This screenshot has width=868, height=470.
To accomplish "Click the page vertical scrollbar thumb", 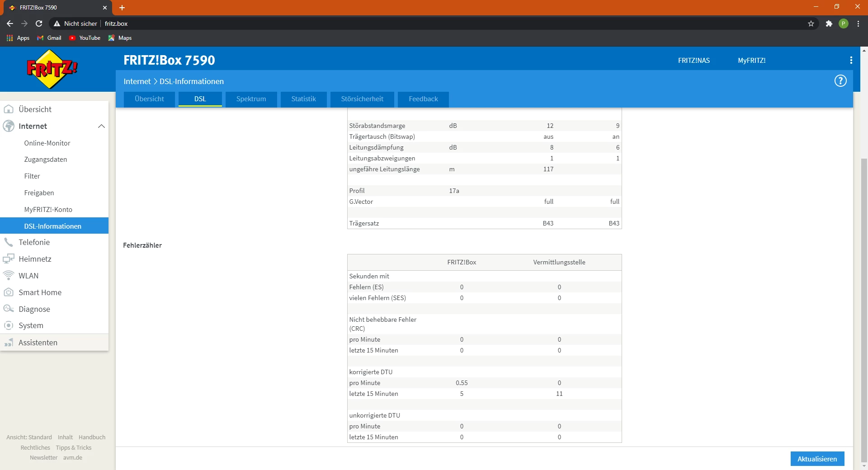I will [864, 310].
